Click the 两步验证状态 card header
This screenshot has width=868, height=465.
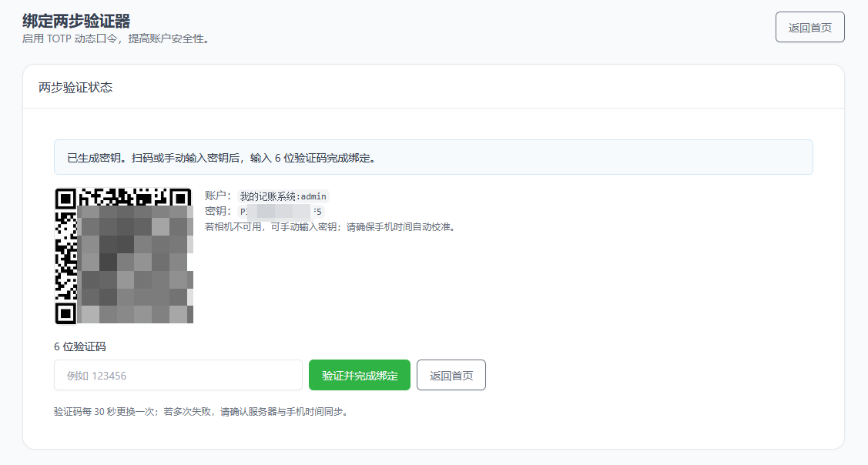click(75, 87)
